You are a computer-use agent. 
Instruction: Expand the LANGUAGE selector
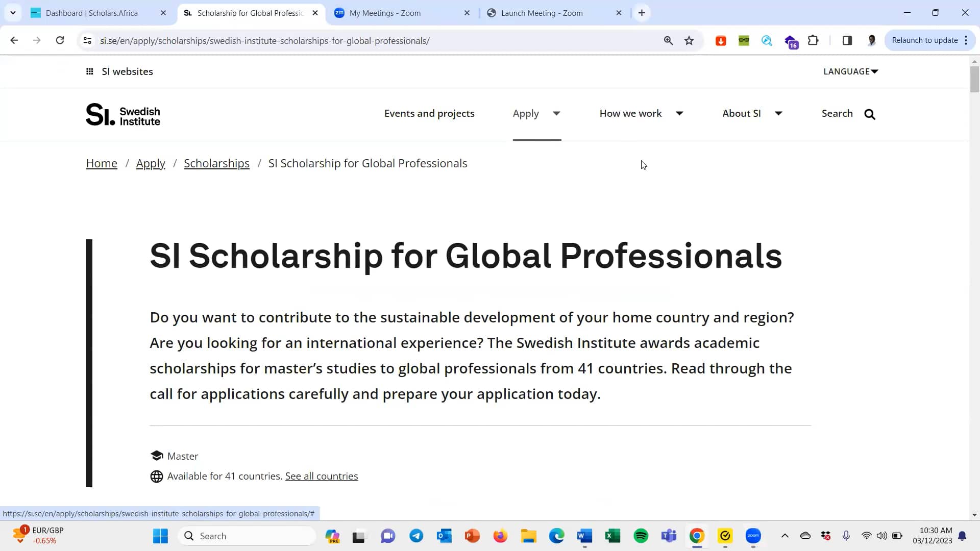click(850, 71)
